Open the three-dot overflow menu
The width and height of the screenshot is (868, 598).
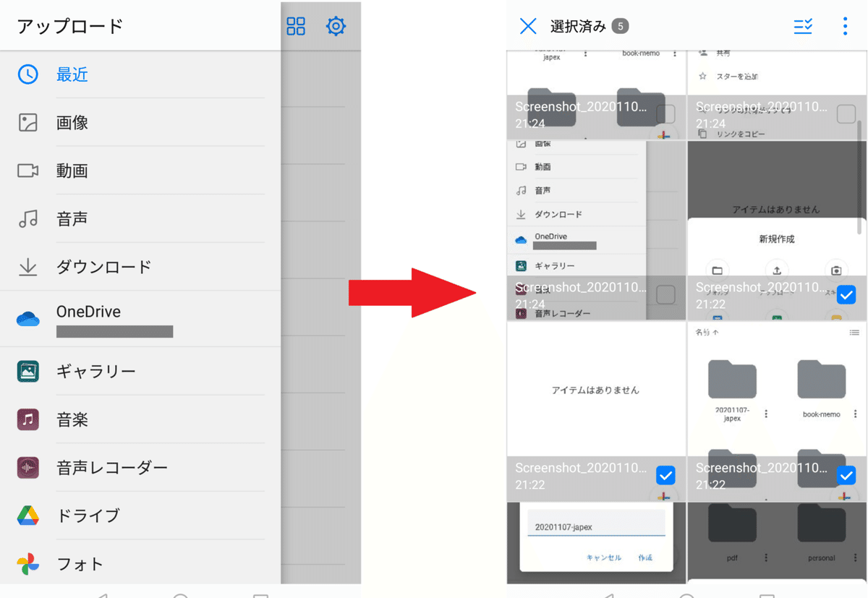pos(845,27)
